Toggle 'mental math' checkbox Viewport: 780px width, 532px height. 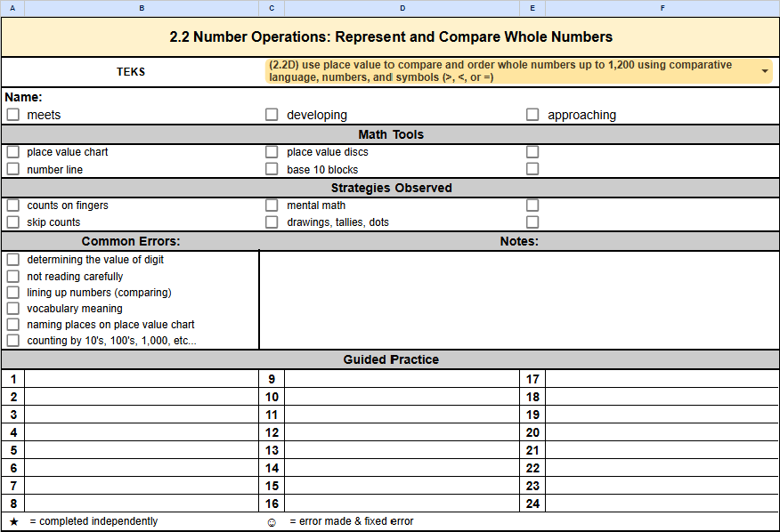[272, 205]
